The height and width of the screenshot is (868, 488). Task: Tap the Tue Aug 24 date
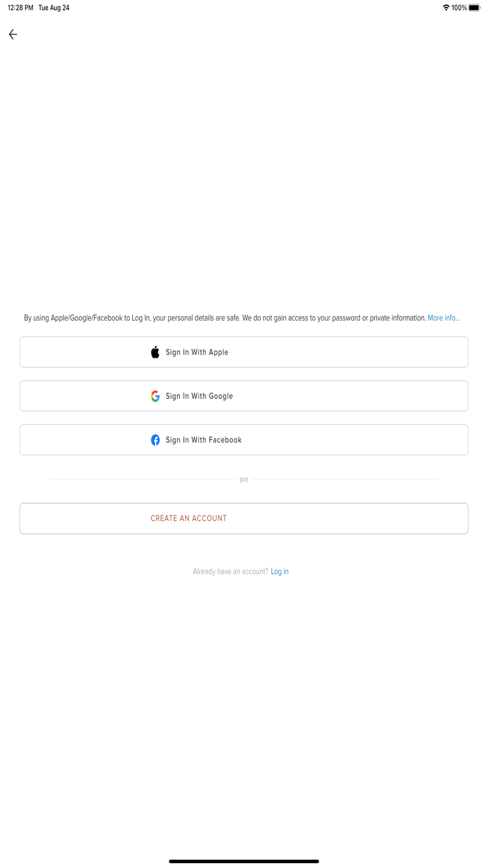click(54, 8)
